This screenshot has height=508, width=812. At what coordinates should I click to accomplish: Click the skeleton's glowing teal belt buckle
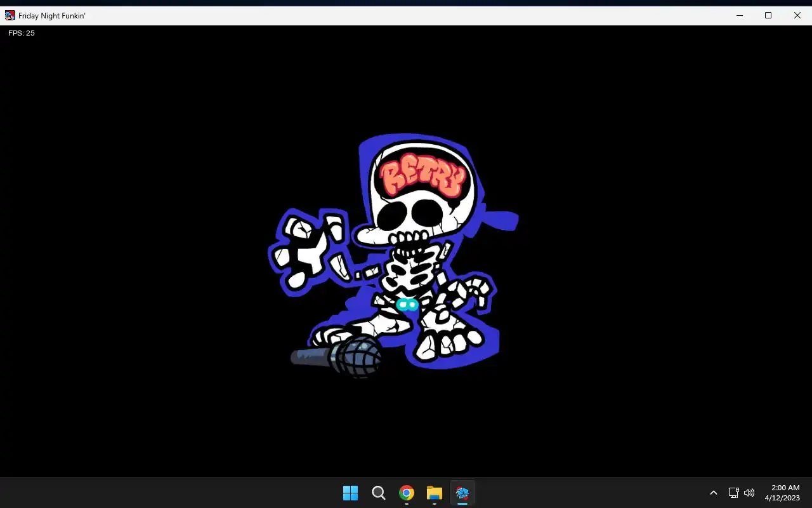coord(407,305)
